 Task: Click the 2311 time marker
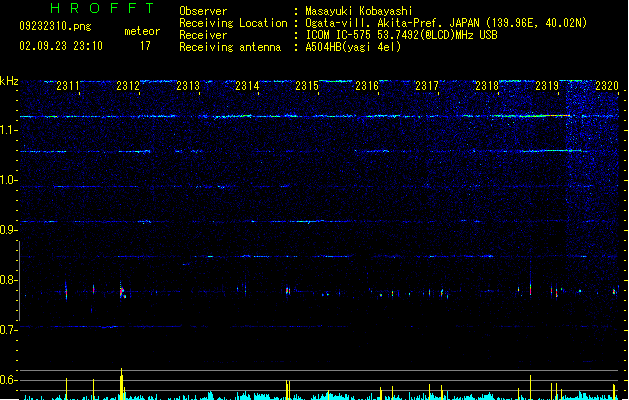[x=68, y=86]
